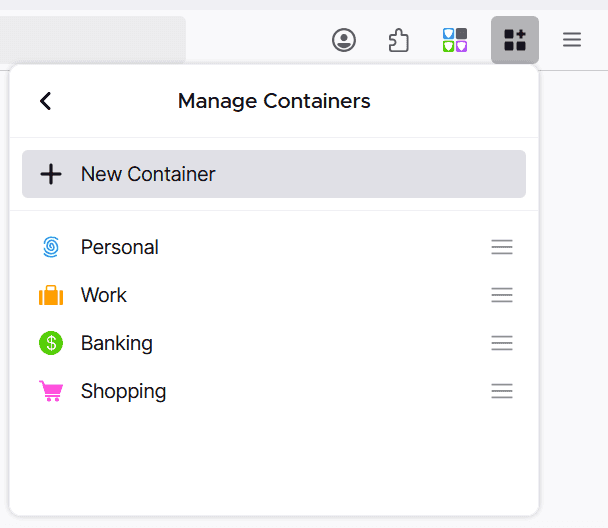Click the reorder handle beside Work

click(x=502, y=295)
